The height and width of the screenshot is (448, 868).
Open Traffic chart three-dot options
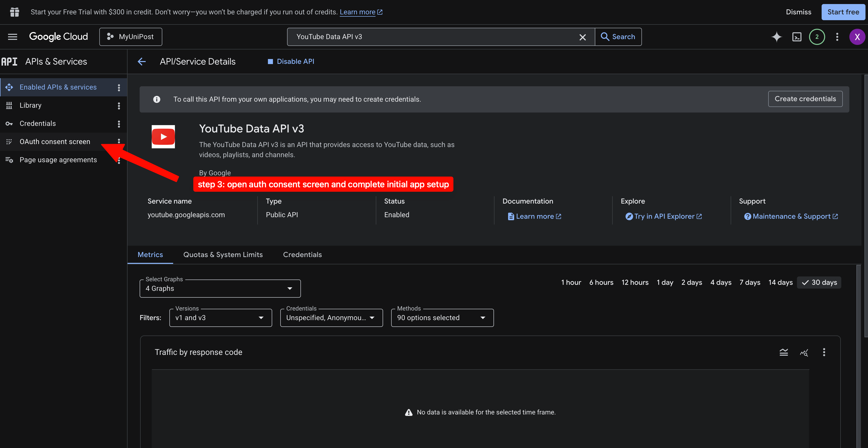pyautogui.click(x=824, y=353)
